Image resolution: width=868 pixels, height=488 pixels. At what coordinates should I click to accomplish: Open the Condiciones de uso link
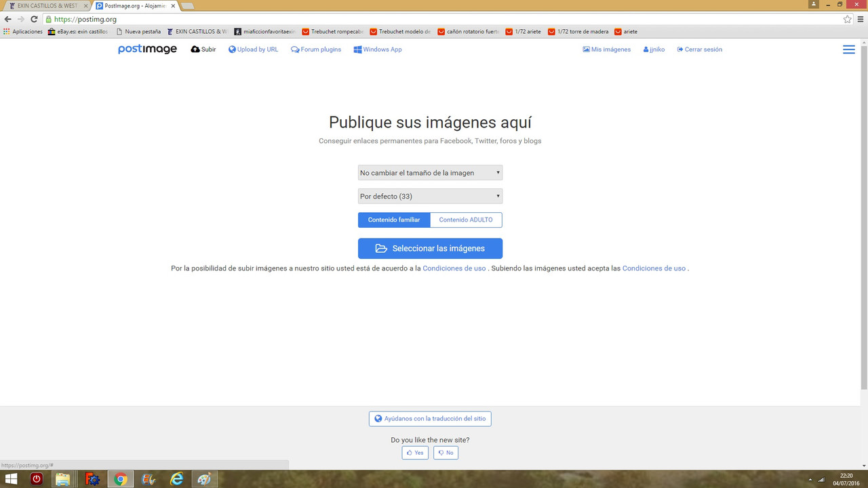click(x=454, y=268)
